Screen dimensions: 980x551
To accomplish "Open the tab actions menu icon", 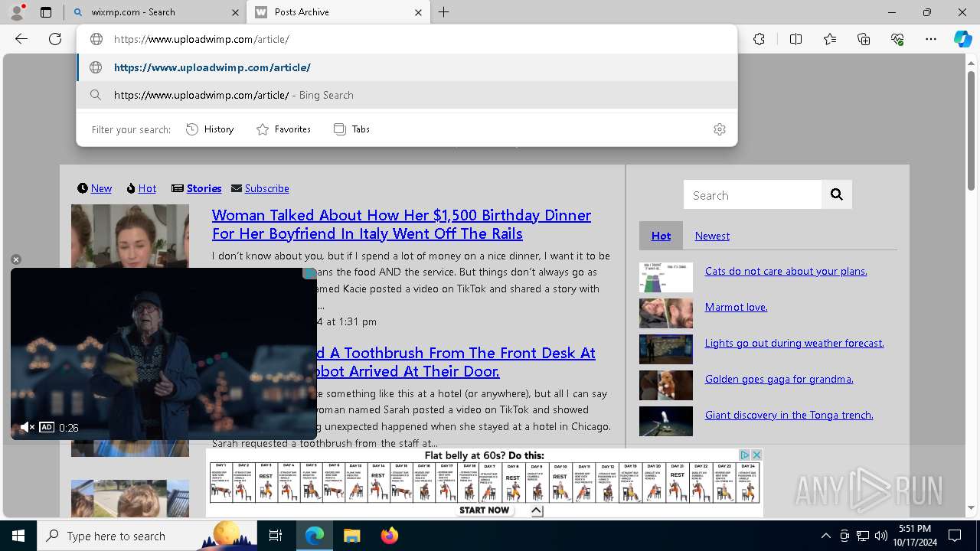I will (x=46, y=12).
